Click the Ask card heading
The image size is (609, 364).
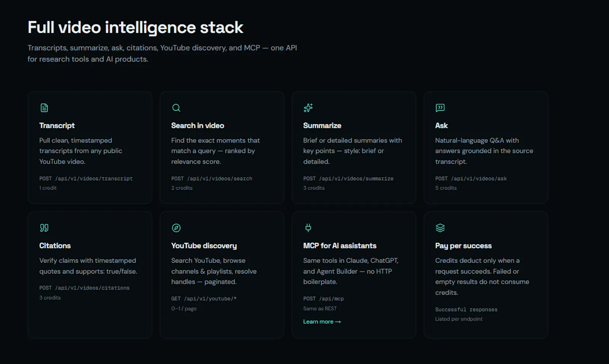[x=442, y=126]
